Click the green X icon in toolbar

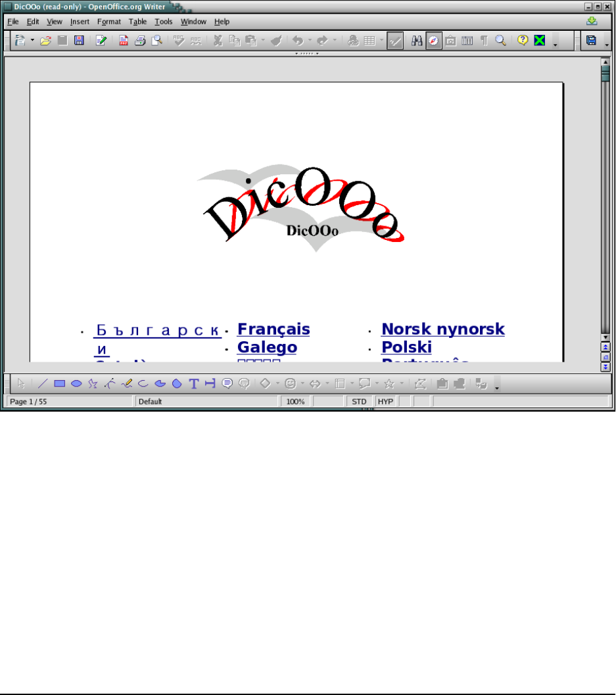[539, 41]
